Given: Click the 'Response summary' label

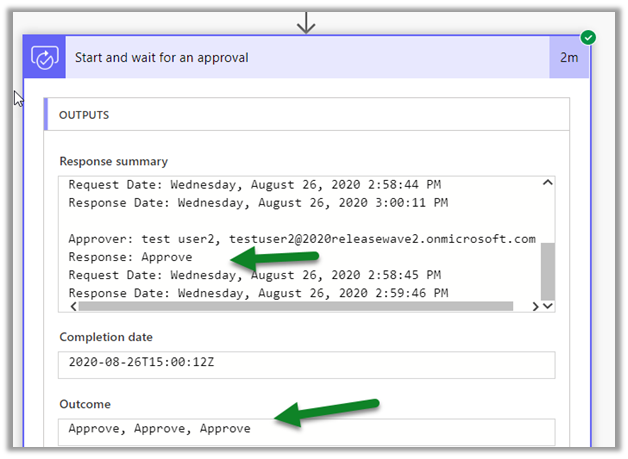Looking at the screenshot, I should 114,161.
